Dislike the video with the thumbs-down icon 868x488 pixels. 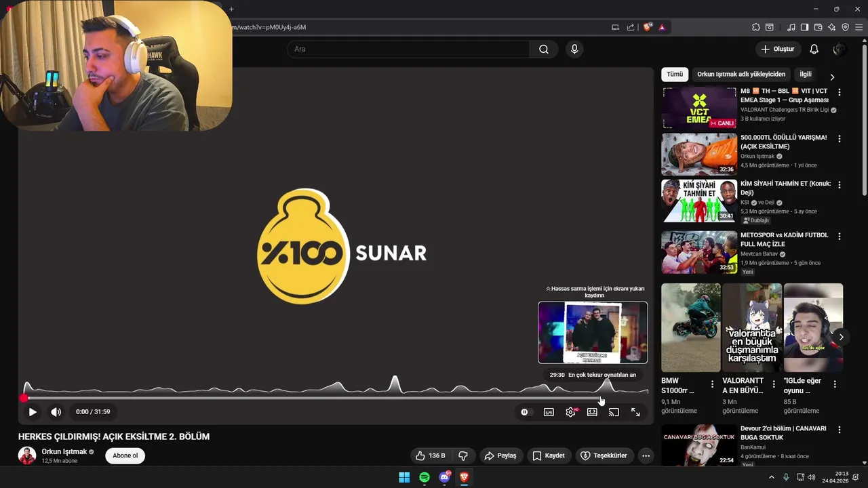(x=464, y=455)
